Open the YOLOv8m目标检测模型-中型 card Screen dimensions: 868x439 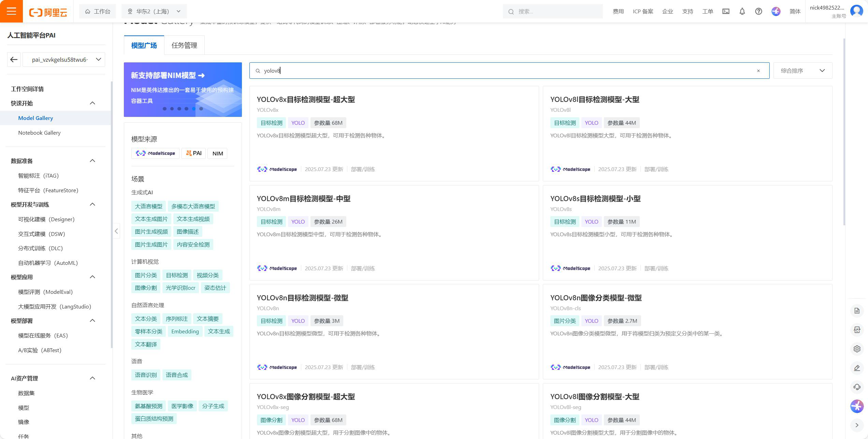394,233
